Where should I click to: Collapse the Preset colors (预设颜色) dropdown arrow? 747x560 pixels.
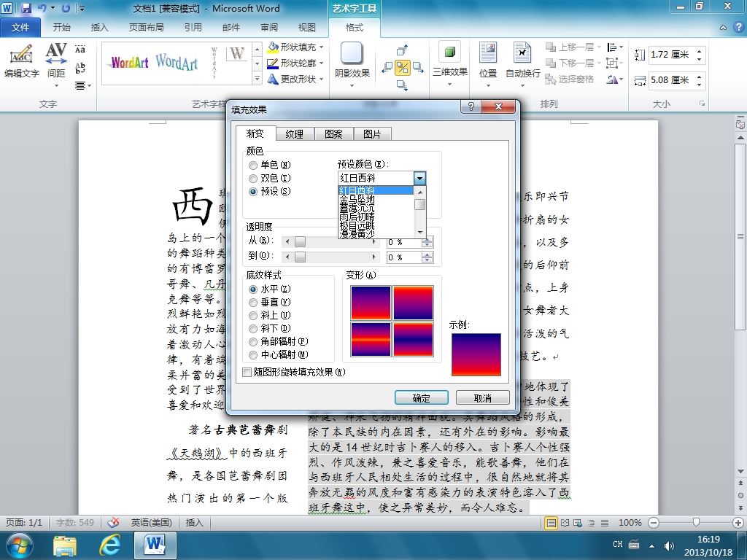pos(419,178)
